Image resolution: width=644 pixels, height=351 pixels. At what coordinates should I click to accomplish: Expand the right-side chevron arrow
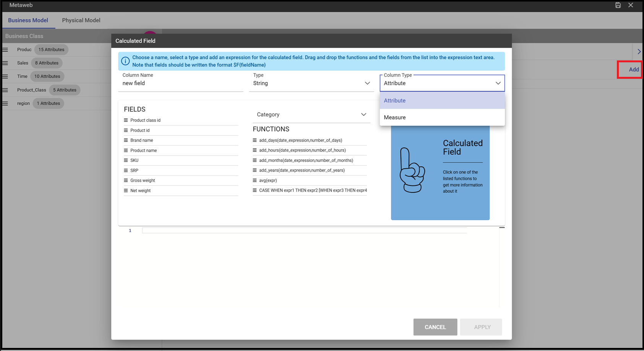639,52
